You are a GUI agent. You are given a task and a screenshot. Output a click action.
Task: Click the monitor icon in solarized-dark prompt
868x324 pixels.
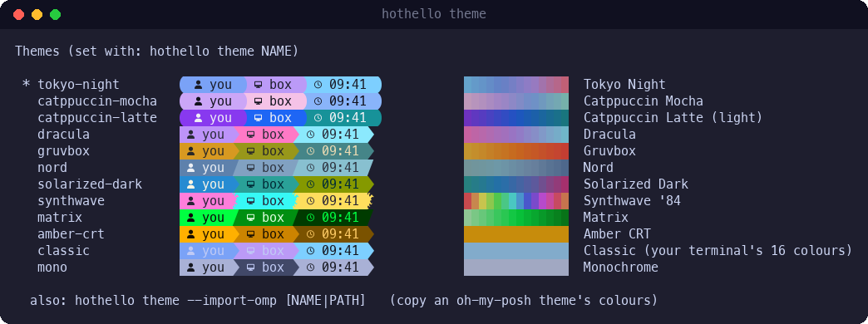(x=250, y=184)
